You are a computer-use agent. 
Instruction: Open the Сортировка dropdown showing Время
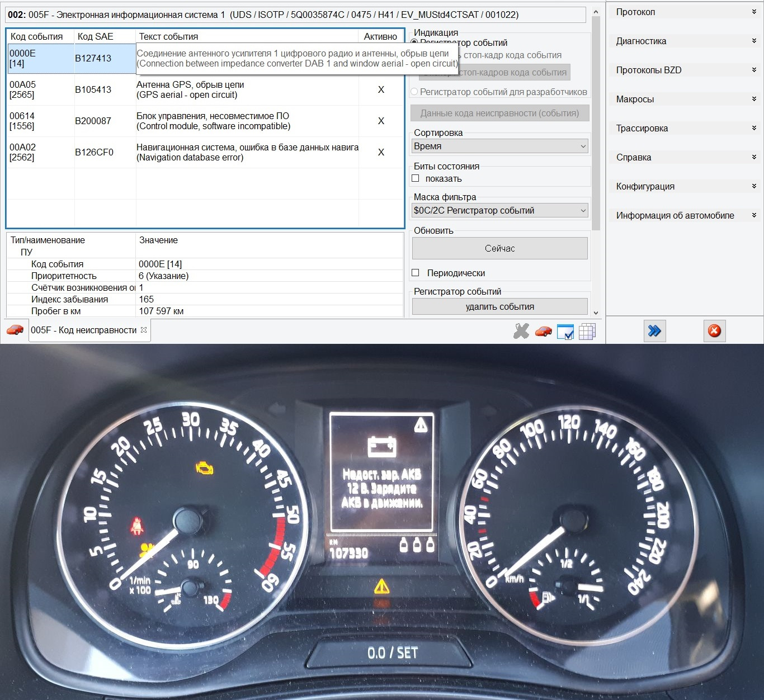coord(500,146)
